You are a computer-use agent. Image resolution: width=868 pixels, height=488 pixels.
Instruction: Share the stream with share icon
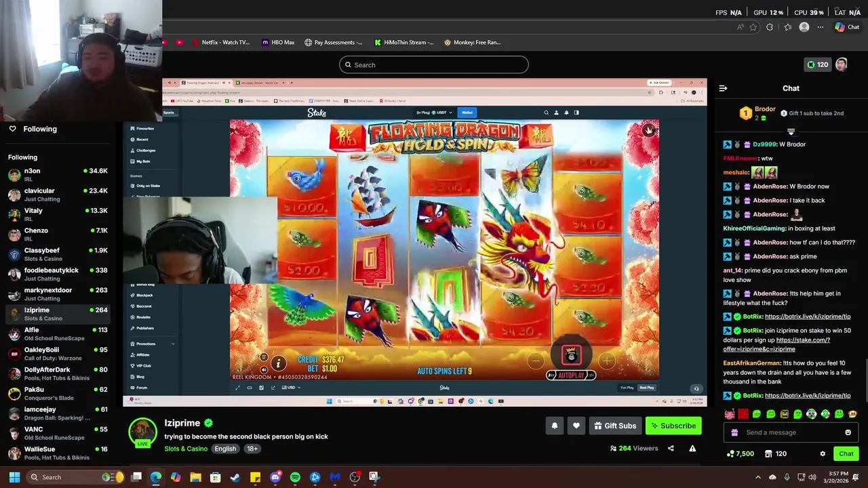point(671,448)
